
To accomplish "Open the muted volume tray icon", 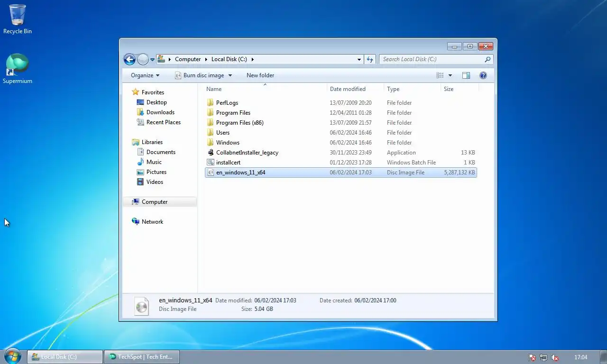I will click(555, 357).
